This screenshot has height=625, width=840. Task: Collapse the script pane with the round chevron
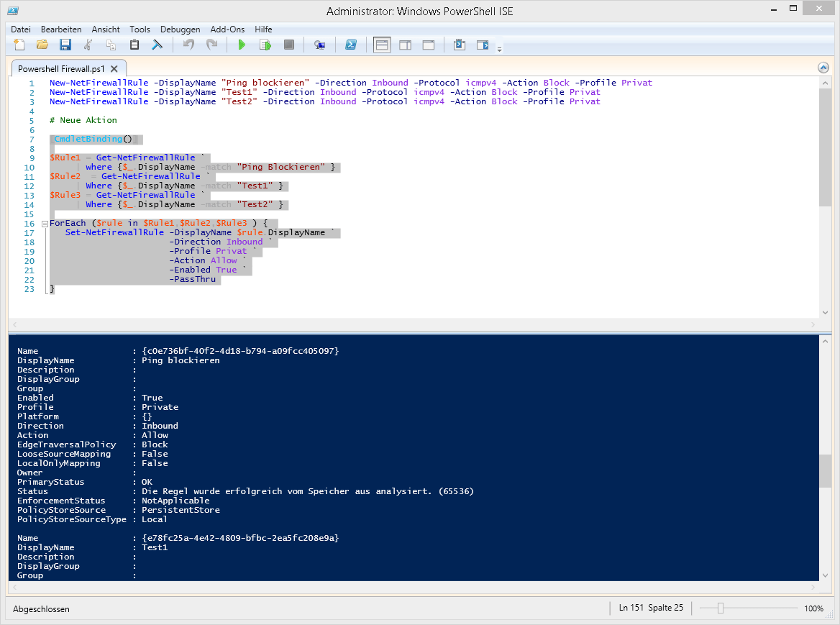824,68
